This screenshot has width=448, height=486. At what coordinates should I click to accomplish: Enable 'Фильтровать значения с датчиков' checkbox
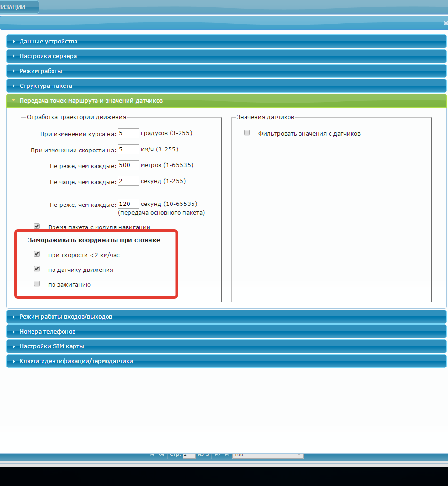coord(247,133)
